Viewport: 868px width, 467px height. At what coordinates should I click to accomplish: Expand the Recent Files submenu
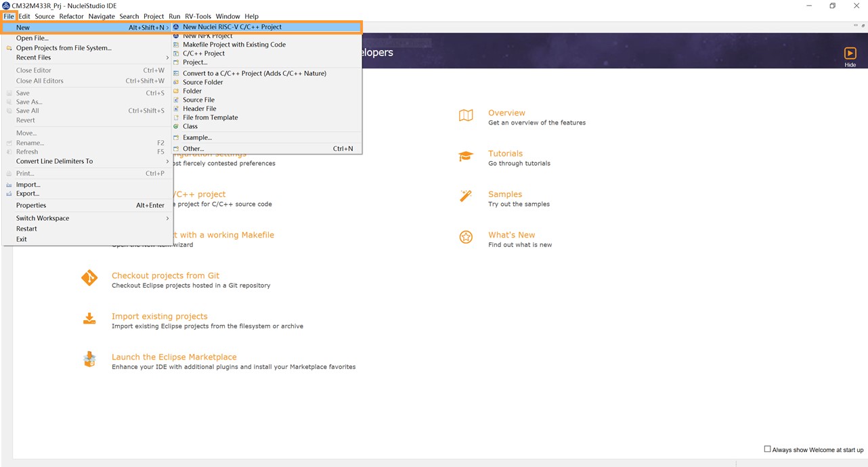pyautogui.click(x=168, y=58)
